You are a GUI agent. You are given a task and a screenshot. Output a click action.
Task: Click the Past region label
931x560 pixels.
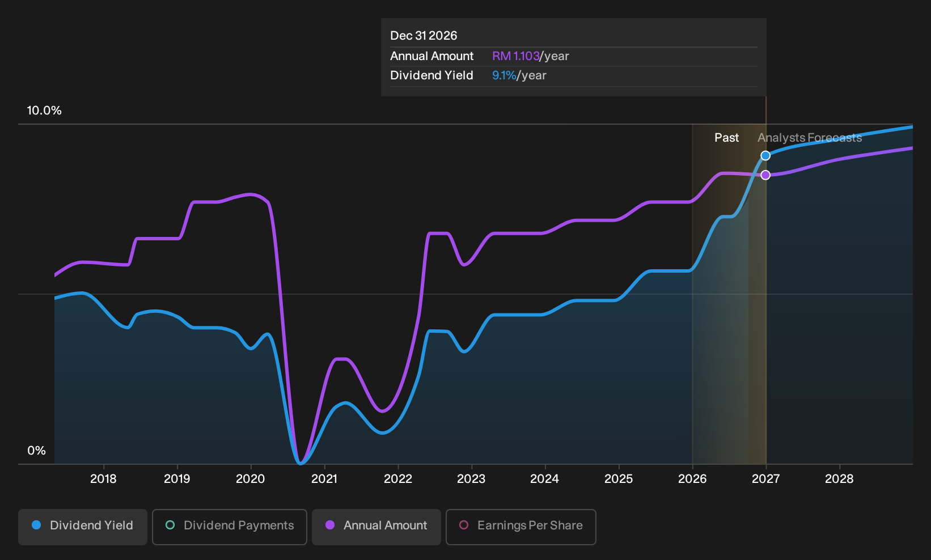[726, 138]
